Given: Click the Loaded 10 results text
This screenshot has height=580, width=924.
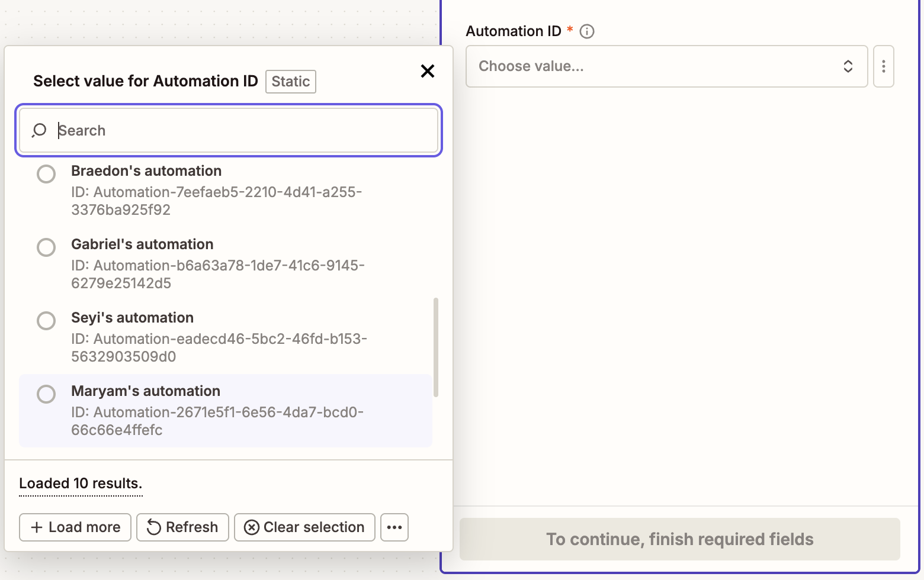Looking at the screenshot, I should coord(81,484).
